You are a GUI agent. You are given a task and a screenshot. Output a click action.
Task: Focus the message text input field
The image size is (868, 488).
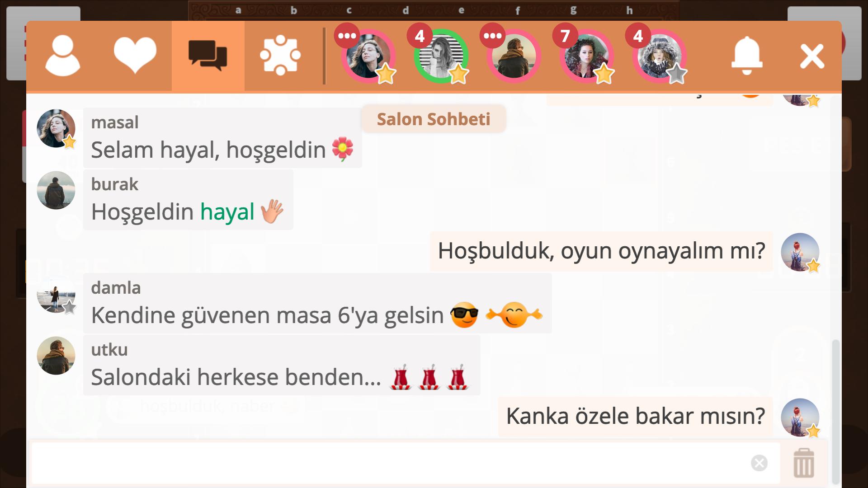(x=406, y=463)
